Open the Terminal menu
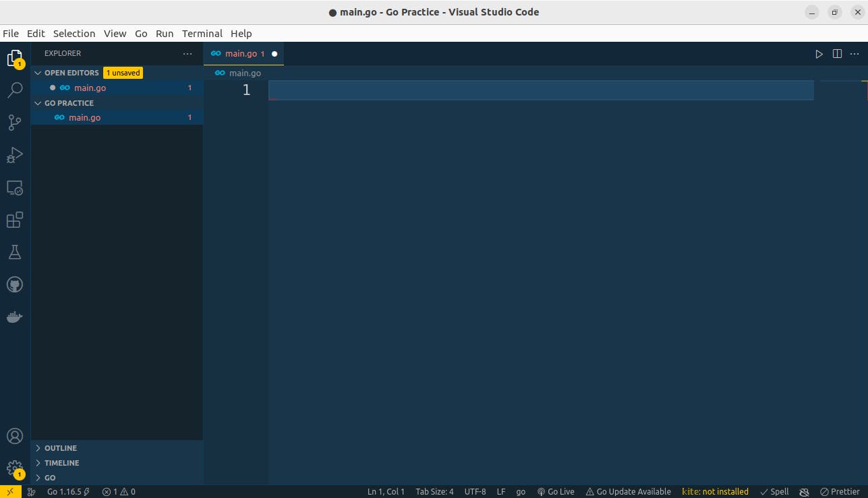The image size is (868, 498). pyautogui.click(x=202, y=33)
